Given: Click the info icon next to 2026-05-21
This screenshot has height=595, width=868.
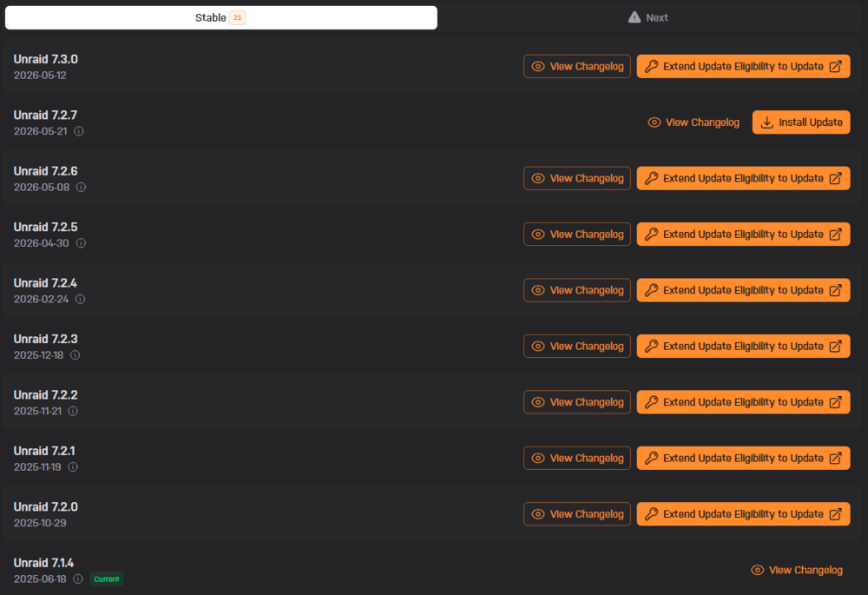Looking at the screenshot, I should (79, 131).
